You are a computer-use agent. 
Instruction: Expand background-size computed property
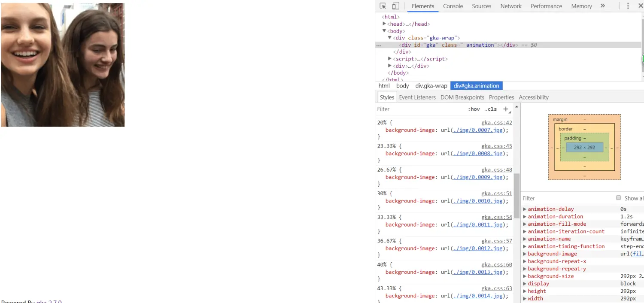[525, 276]
